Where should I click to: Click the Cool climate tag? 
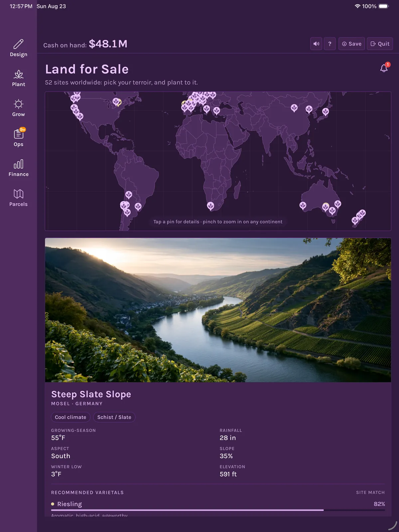point(70,417)
